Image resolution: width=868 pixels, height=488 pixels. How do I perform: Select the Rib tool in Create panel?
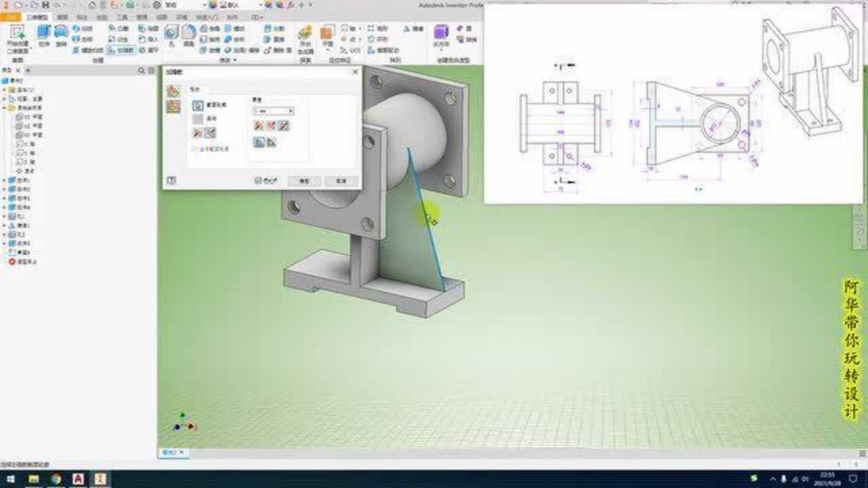tap(120, 50)
